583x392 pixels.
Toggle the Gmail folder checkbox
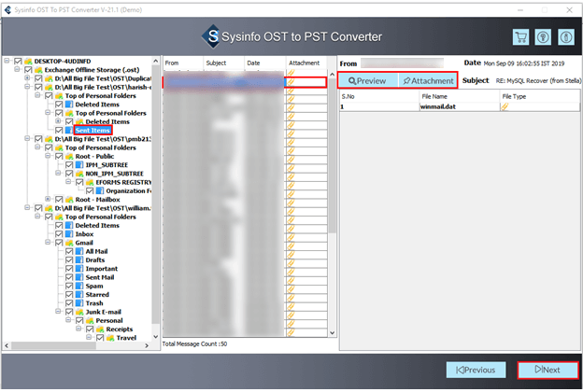tap(59, 243)
